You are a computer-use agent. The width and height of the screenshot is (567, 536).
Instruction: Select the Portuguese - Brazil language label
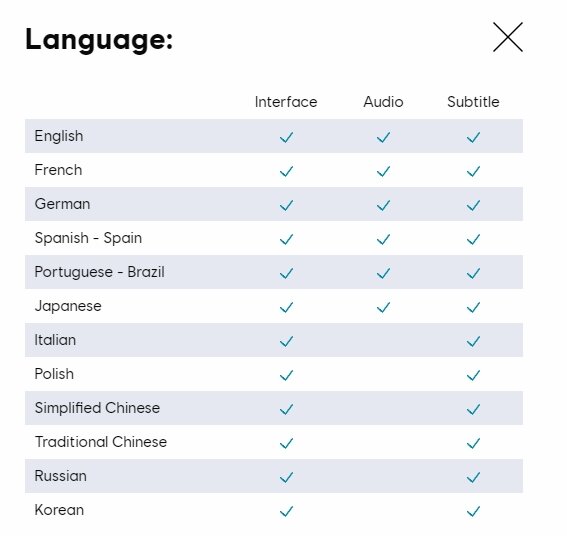tap(99, 272)
